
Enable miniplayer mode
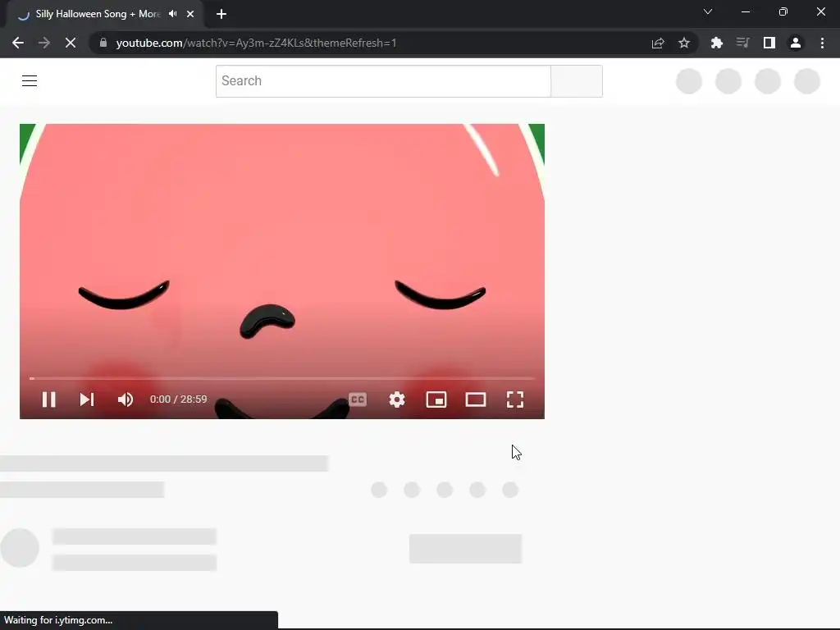click(436, 399)
